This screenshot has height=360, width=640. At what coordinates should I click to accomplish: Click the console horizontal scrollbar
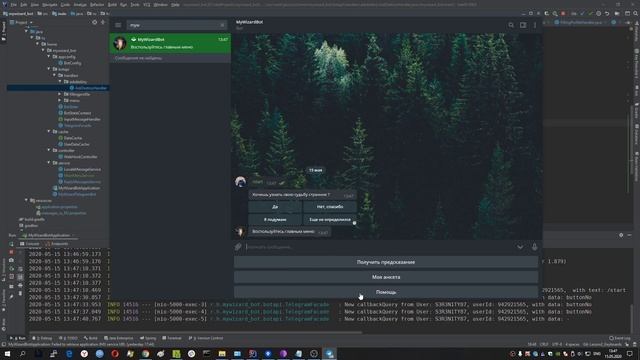point(195,333)
